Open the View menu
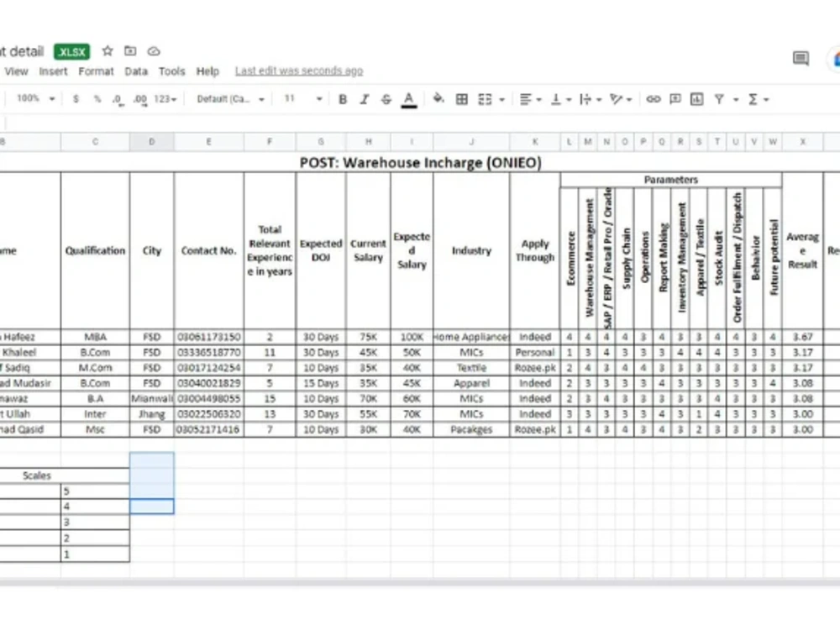The width and height of the screenshot is (840, 630). tap(16, 71)
